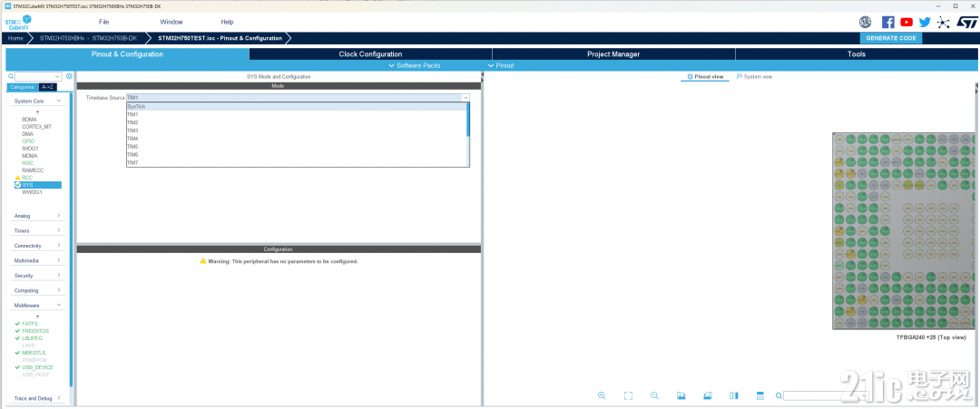Open the Software Packs dropdown
Image resolution: width=980 pixels, height=409 pixels.
(415, 65)
